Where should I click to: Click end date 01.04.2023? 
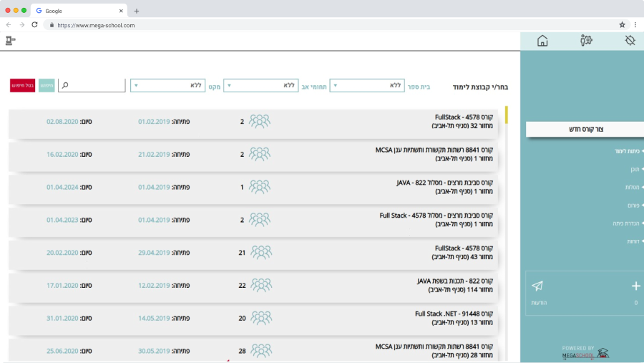62,220
